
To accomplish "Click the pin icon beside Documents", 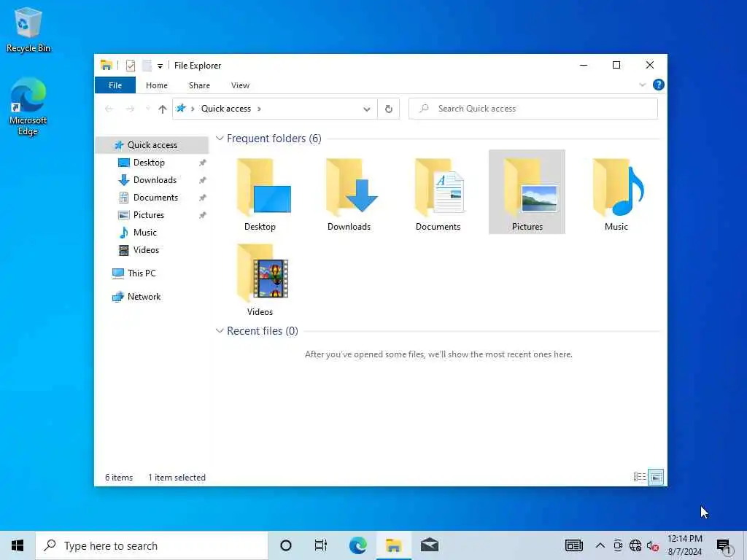I will (x=203, y=198).
